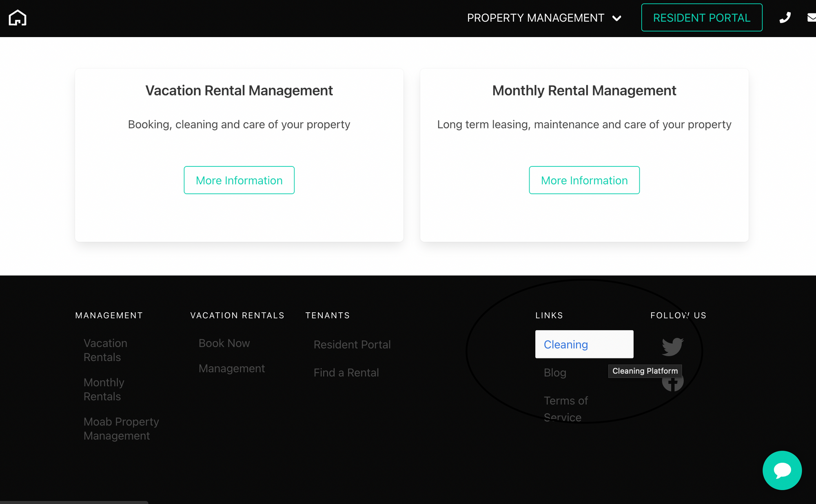Open the Blog link
The width and height of the screenshot is (816, 504).
(555, 373)
